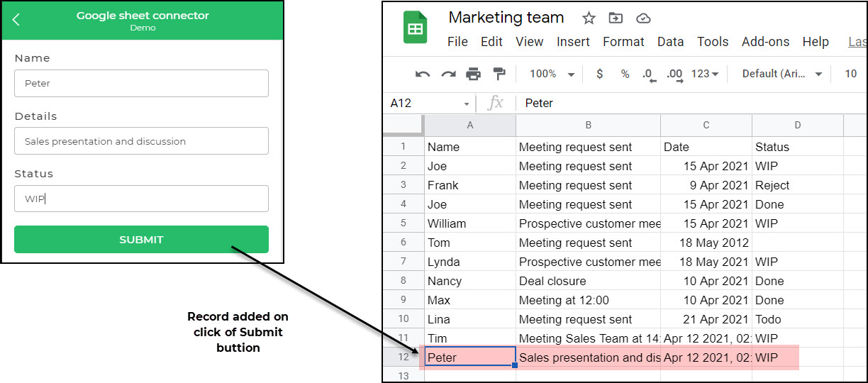The image size is (868, 383).
Task: Redo the action in the sheet toolbar
Action: pos(448,74)
